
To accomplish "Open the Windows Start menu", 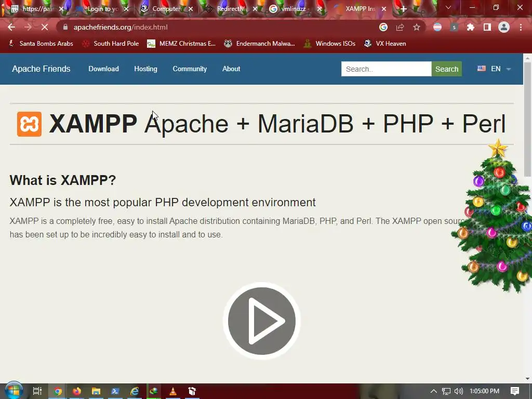I will click(14, 391).
